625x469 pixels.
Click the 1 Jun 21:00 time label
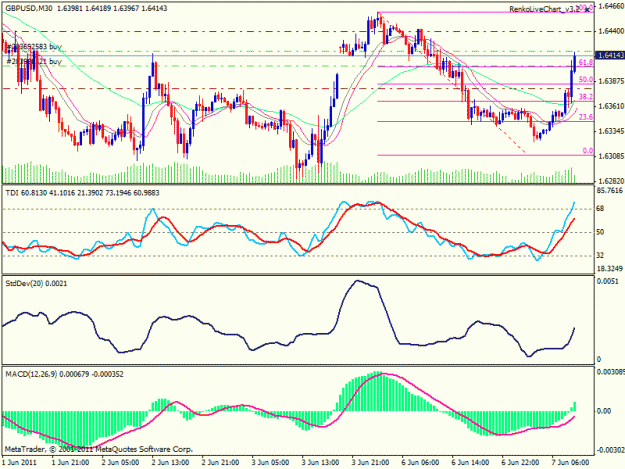point(70,463)
